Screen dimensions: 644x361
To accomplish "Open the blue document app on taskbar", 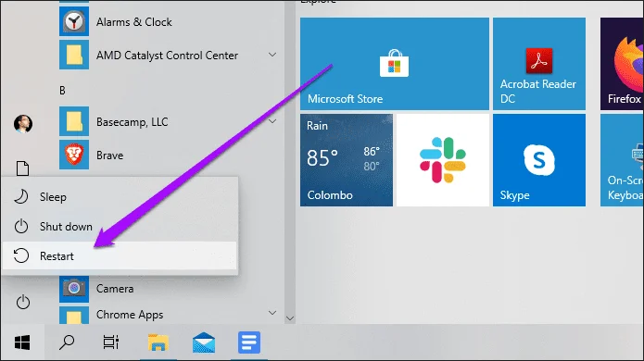I will [x=249, y=342].
